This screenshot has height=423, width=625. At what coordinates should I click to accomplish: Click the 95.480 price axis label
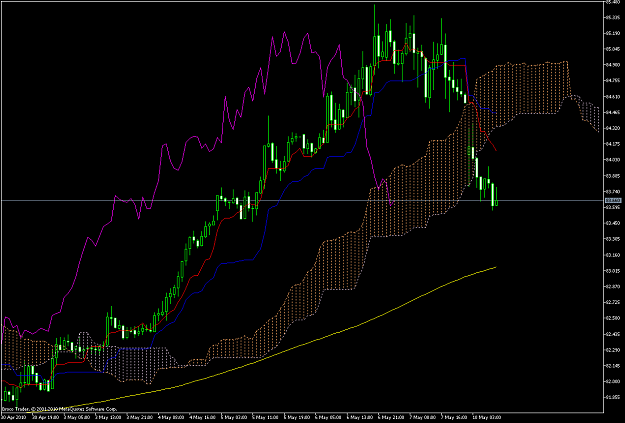[613, 2]
